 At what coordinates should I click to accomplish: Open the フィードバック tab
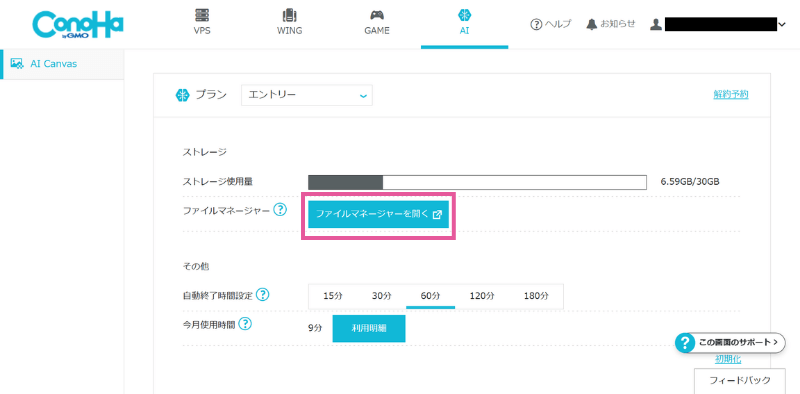tap(740, 381)
